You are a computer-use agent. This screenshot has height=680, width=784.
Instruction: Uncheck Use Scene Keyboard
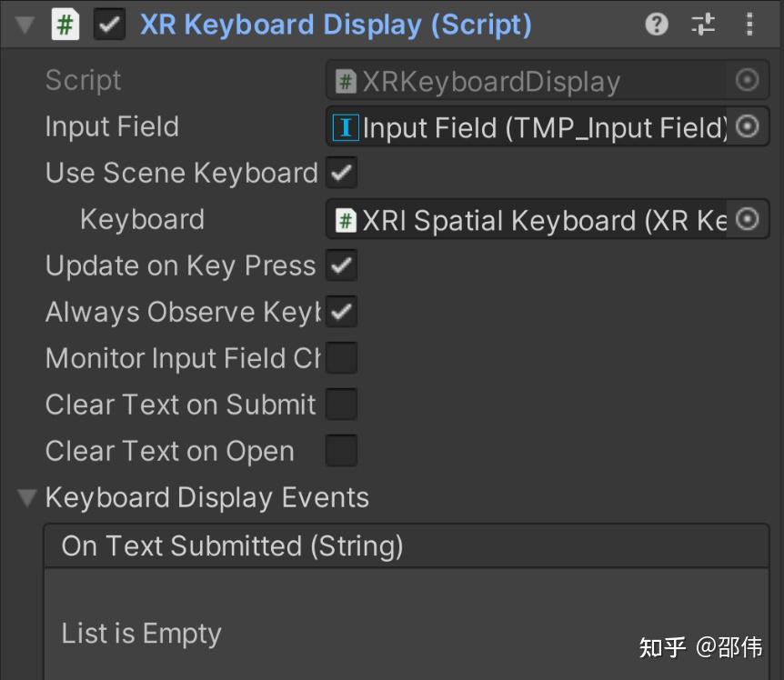pos(342,173)
